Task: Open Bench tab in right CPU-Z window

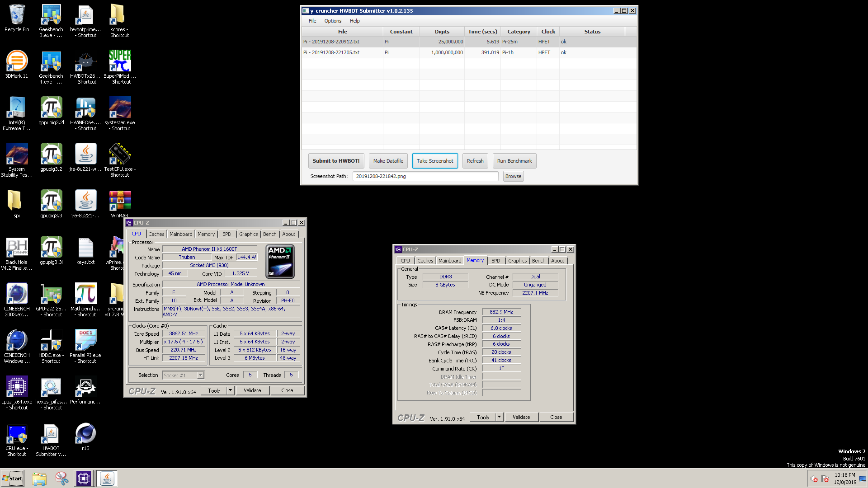Action: (x=538, y=261)
